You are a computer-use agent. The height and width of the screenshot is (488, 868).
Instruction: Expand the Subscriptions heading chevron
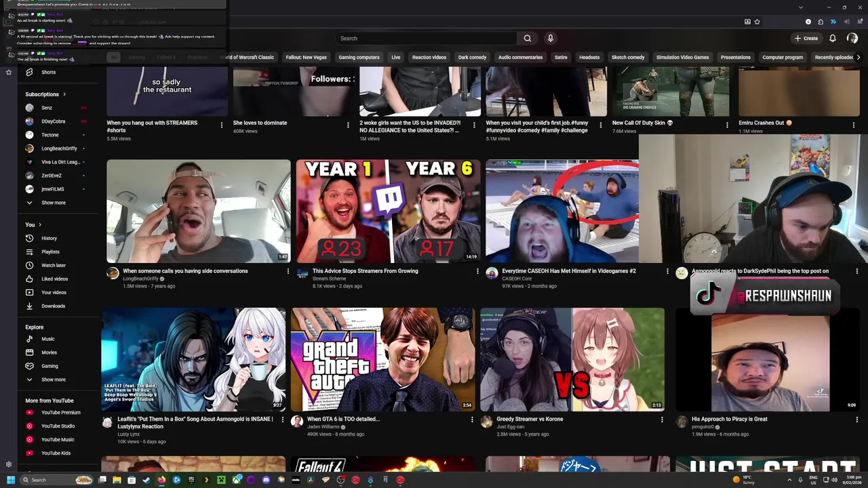point(64,94)
